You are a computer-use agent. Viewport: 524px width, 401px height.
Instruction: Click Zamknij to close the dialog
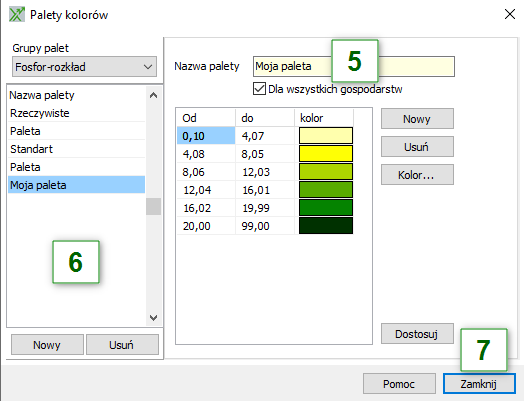(x=479, y=384)
